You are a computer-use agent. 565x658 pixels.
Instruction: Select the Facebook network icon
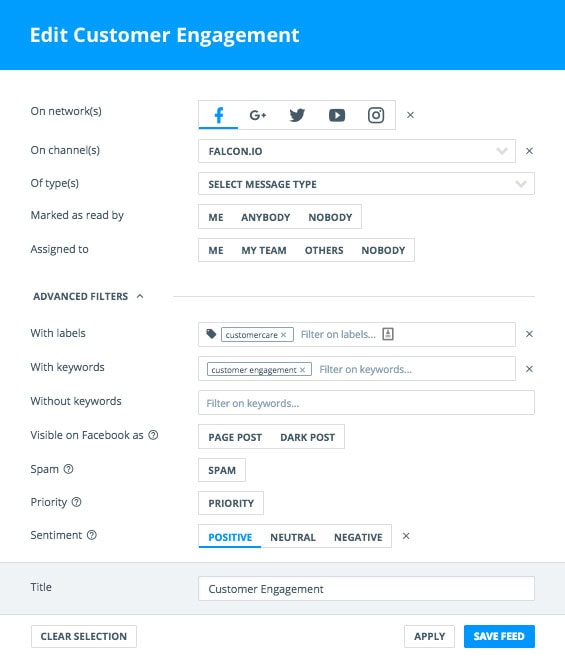coord(218,115)
